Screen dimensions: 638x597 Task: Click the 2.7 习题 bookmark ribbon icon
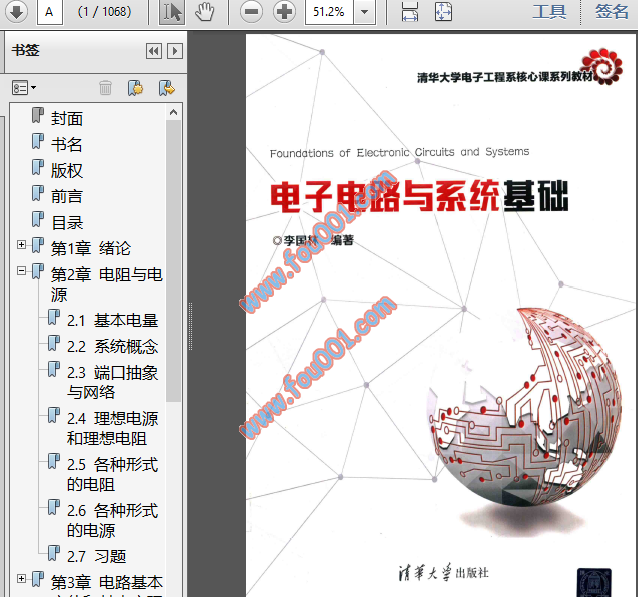(54, 553)
